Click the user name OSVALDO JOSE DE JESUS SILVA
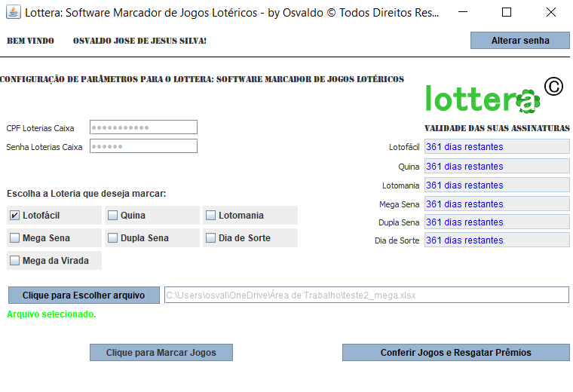Image resolution: width=573 pixels, height=392 pixels. (139, 41)
